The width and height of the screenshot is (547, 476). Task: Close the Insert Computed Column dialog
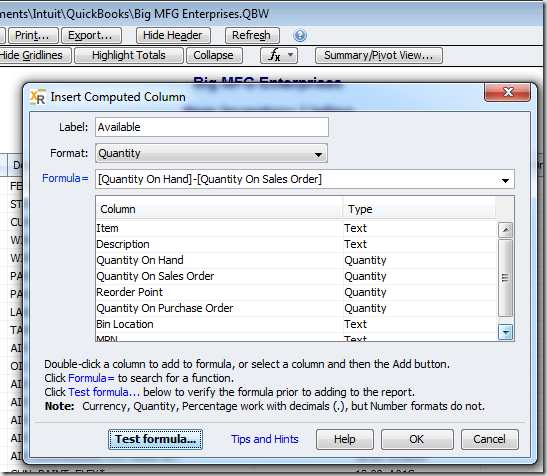coord(508,92)
